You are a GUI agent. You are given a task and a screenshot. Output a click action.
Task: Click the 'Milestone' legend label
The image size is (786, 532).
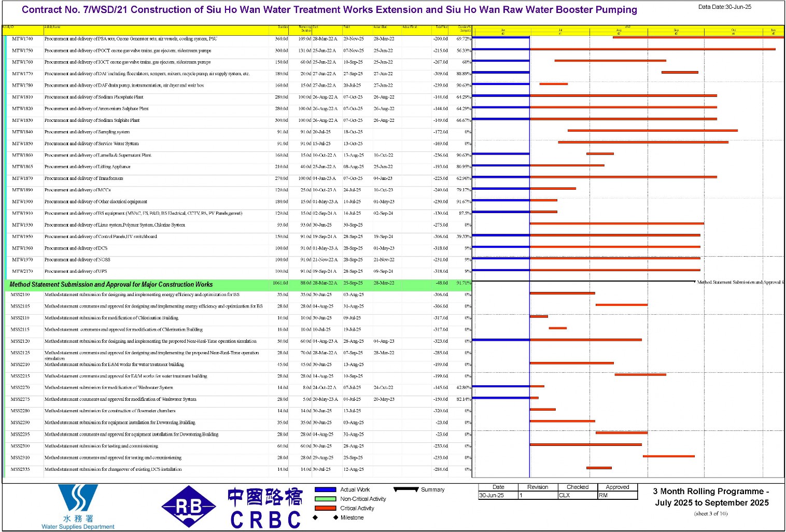point(352,517)
